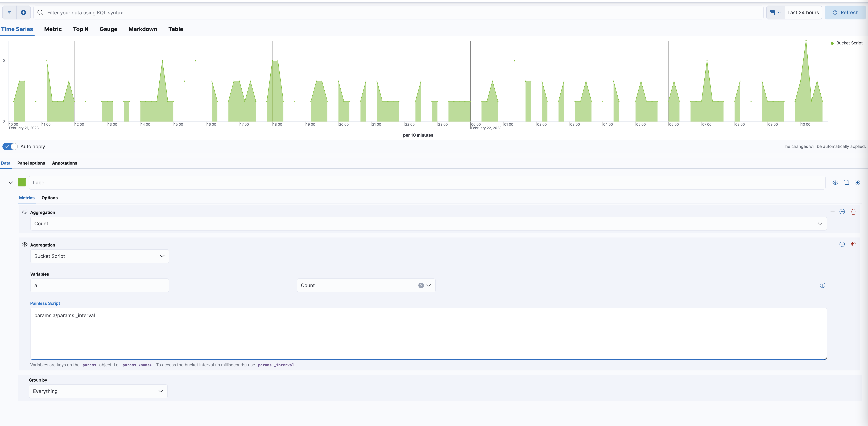Disable the Auto apply switch

(x=10, y=147)
